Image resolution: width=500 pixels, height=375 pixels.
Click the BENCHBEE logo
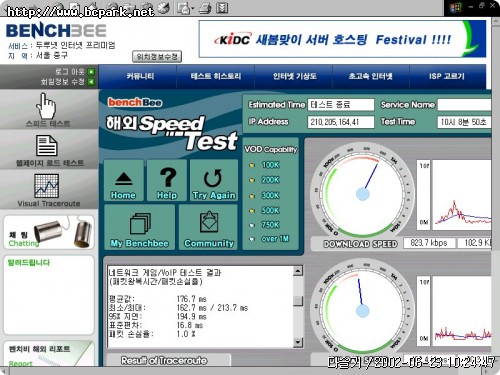[x=56, y=31]
